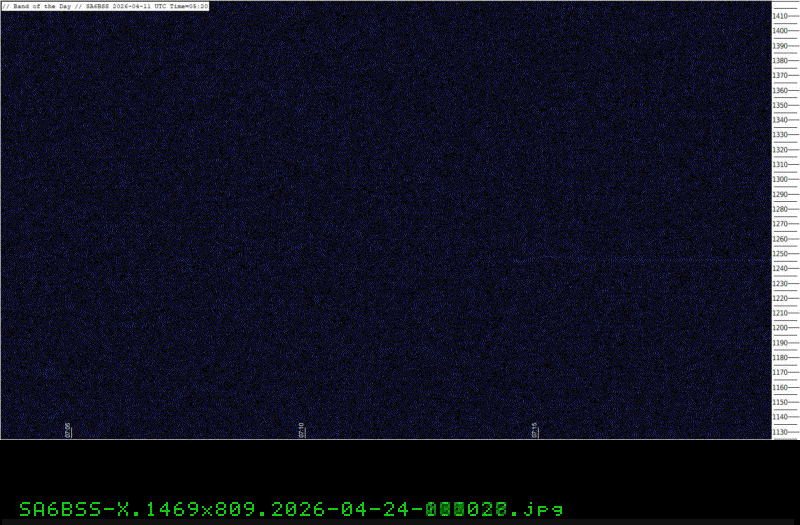
Task: Click the 1300 frequency scale label
Action: click(780, 179)
